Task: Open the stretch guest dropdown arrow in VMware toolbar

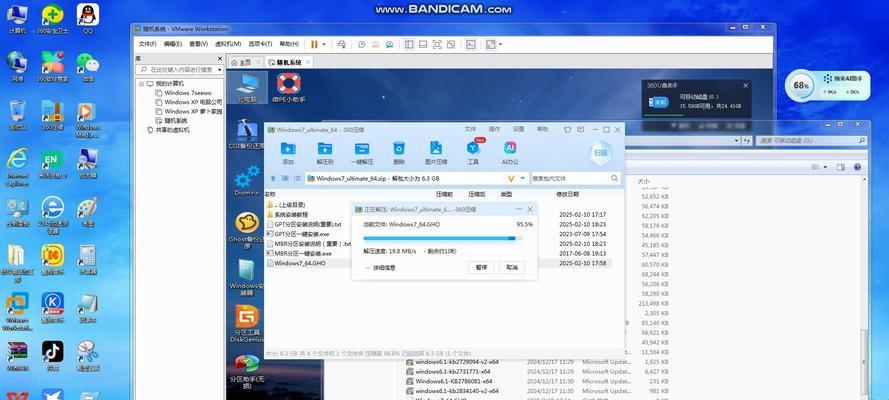Action: pyautogui.click(x=500, y=44)
